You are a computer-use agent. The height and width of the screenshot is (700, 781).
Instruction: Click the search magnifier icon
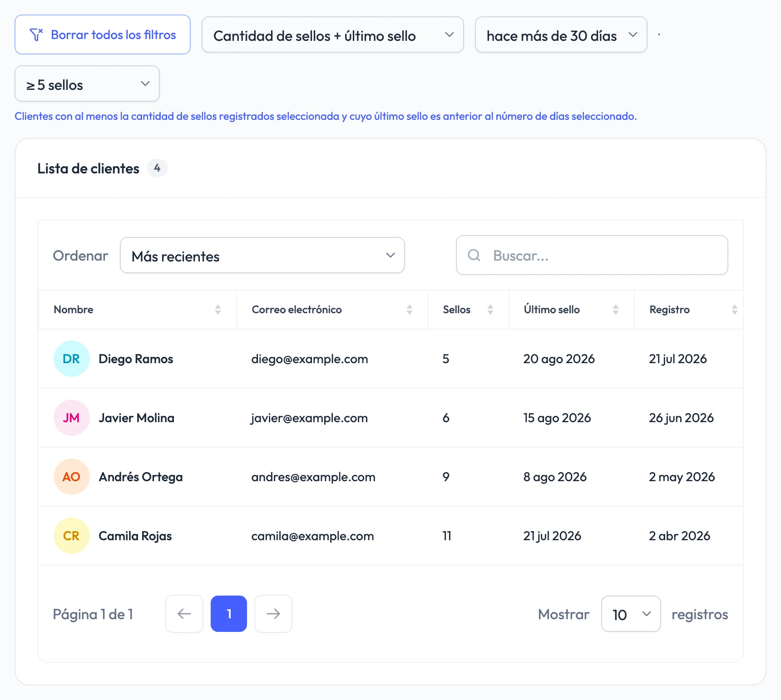(474, 255)
